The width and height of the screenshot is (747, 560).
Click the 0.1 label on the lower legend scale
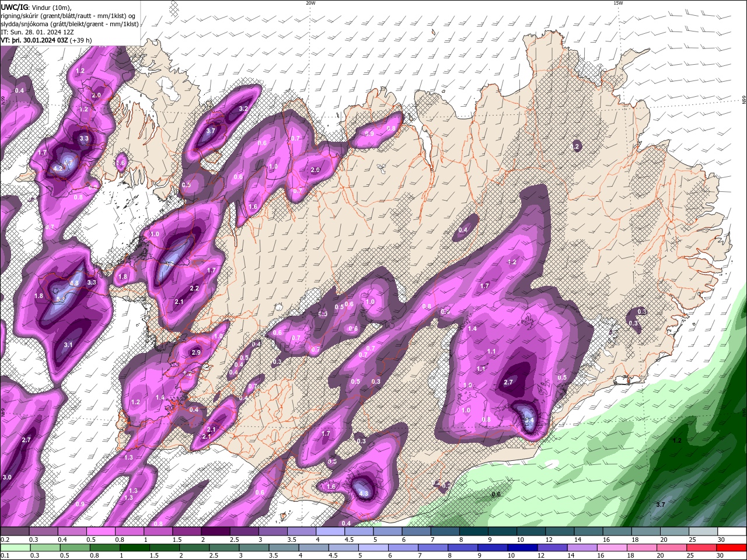pyautogui.click(x=5, y=556)
